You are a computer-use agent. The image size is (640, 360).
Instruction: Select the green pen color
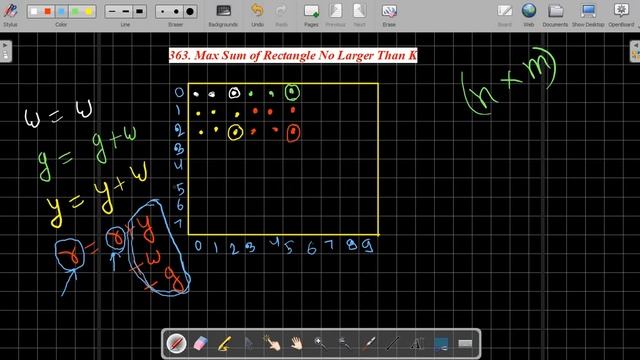[x=75, y=11]
